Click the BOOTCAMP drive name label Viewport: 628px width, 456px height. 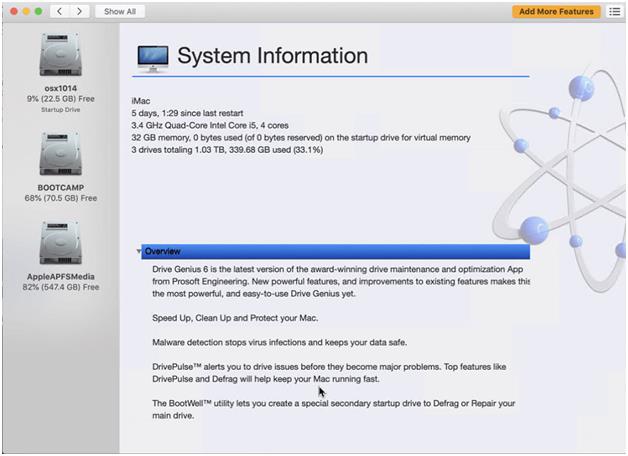click(61, 187)
